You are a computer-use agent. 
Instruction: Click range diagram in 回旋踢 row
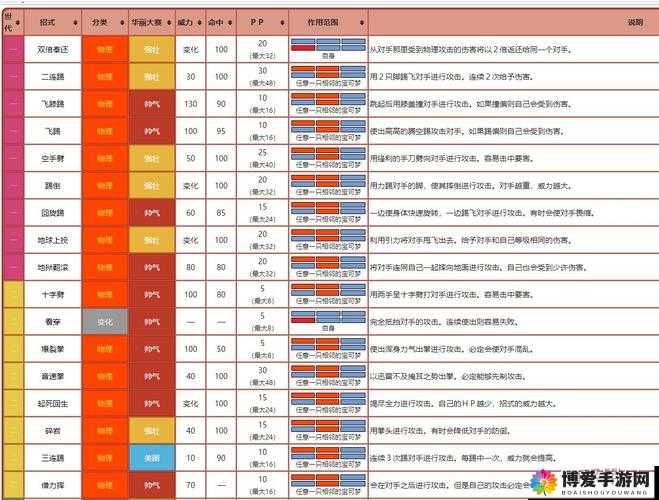click(x=328, y=208)
